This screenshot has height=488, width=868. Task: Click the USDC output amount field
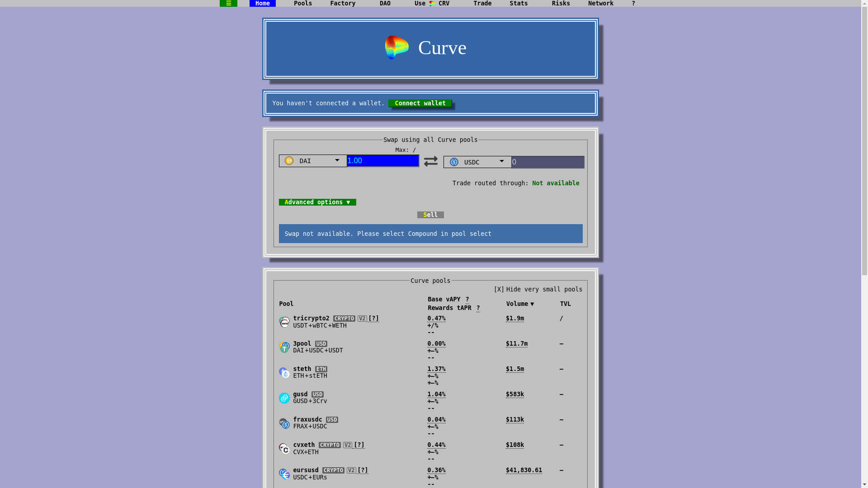pos(548,162)
